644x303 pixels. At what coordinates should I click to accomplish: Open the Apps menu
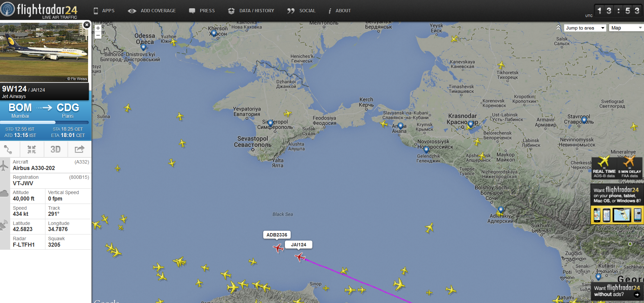(104, 11)
